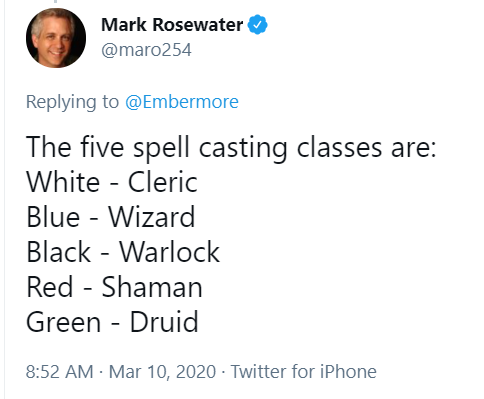The height and width of the screenshot is (399, 484).
Task: Click the 'Blue - Wizard' line
Action: pyautogui.click(x=111, y=217)
